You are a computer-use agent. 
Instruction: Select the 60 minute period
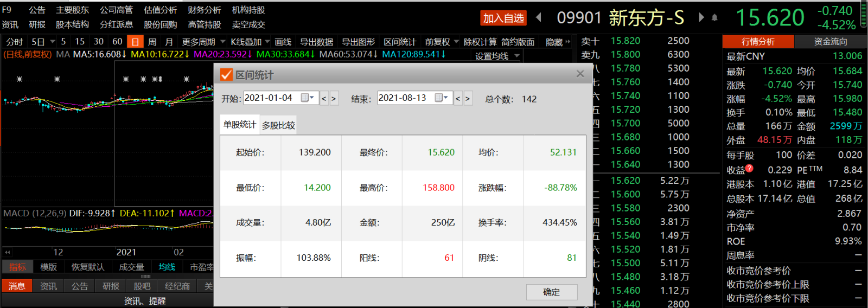point(117,41)
